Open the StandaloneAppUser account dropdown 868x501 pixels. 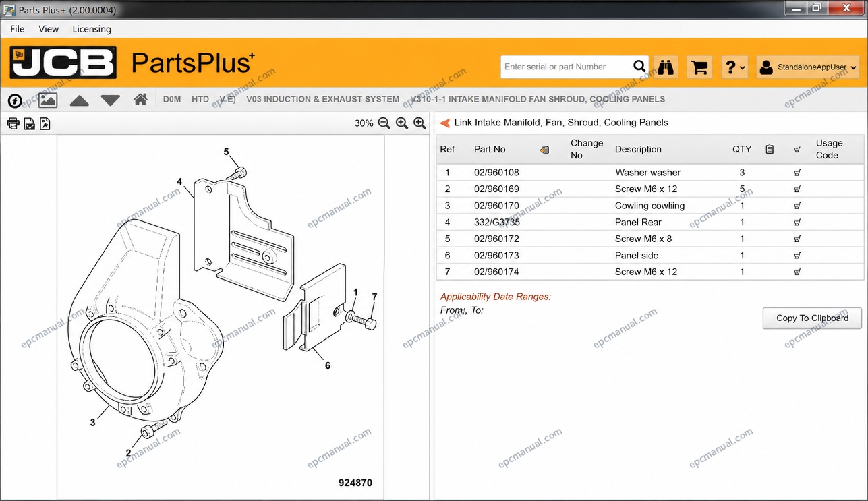tap(808, 67)
